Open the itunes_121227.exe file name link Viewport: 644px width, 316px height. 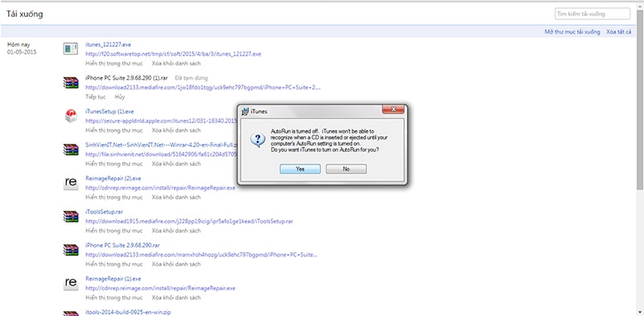(x=108, y=44)
